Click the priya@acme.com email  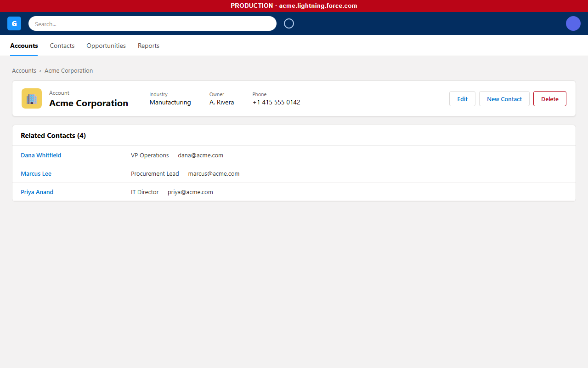[190, 192]
